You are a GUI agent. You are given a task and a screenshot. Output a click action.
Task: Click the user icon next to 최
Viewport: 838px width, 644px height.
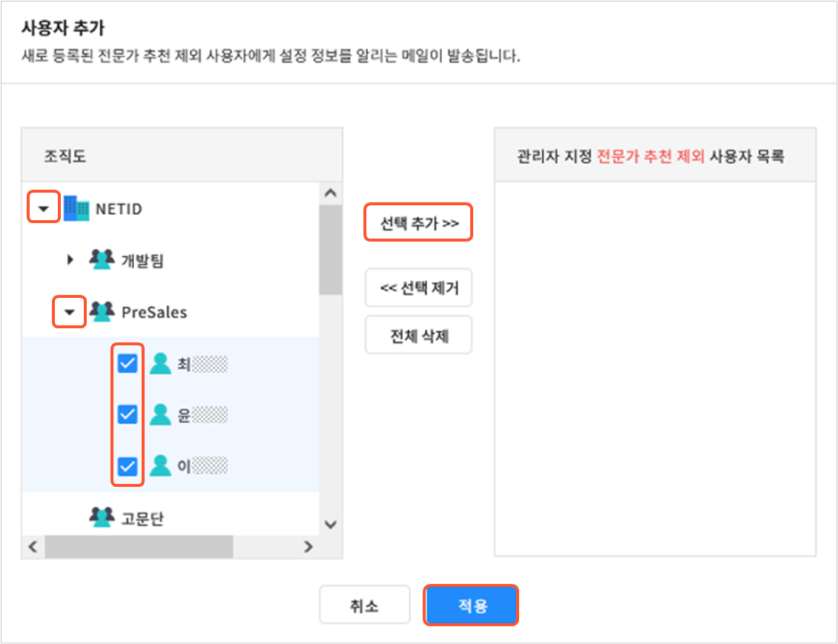tap(159, 363)
